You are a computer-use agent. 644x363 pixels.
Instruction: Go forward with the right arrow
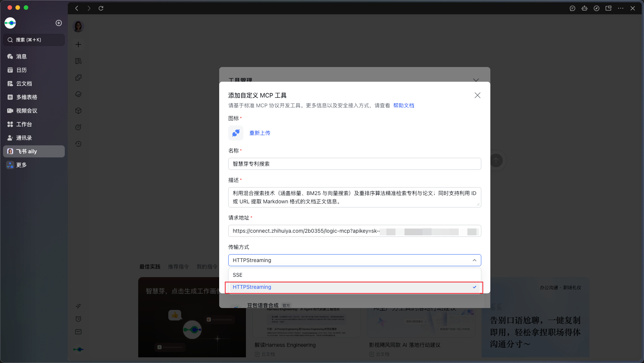tap(89, 8)
